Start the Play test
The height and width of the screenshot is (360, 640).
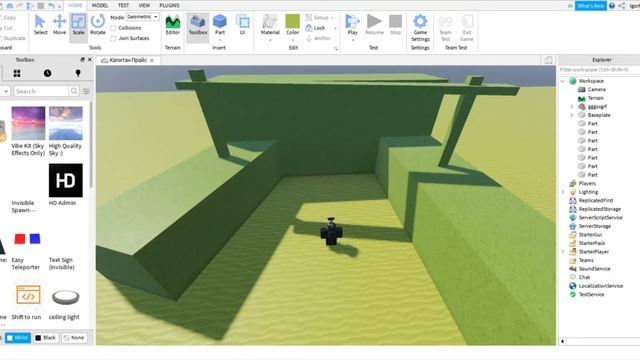(353, 24)
